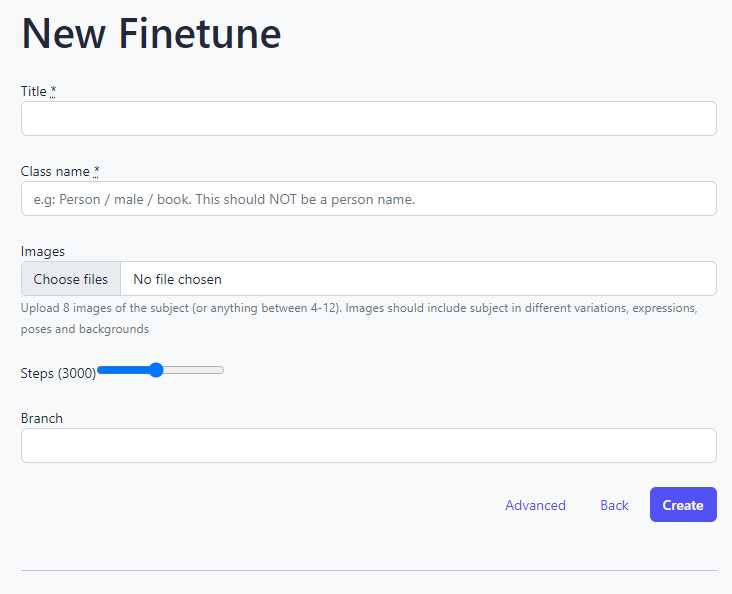The width and height of the screenshot is (732, 594).
Task: Click the Choose files button
Action: coord(70,279)
